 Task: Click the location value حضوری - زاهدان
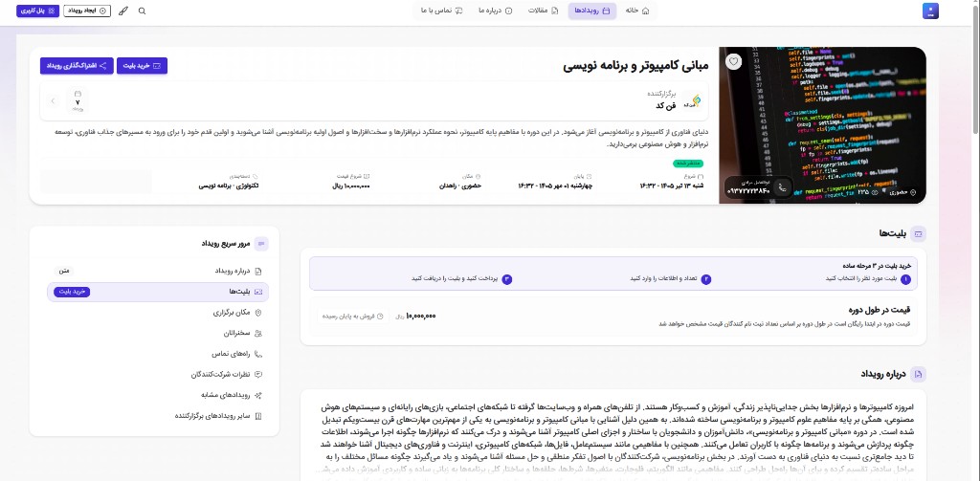tap(460, 186)
